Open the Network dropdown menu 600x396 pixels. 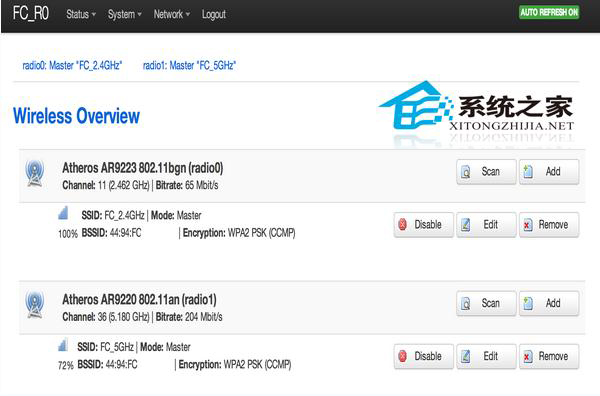pyautogui.click(x=171, y=15)
